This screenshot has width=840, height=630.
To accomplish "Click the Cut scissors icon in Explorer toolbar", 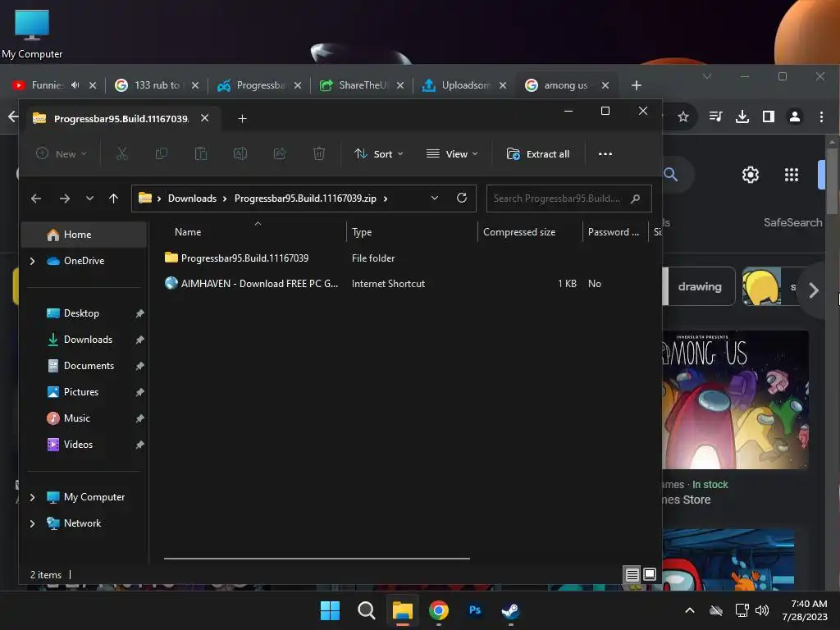I will coord(122,153).
